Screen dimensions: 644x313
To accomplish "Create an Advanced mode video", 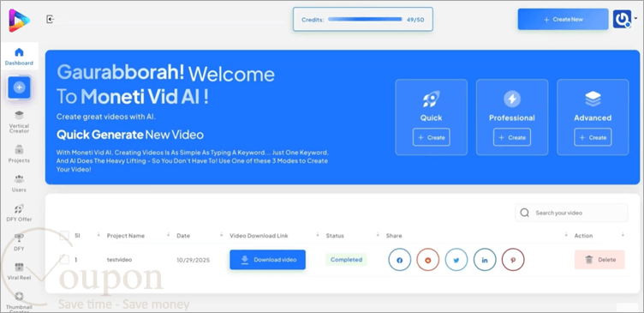I will tap(593, 137).
